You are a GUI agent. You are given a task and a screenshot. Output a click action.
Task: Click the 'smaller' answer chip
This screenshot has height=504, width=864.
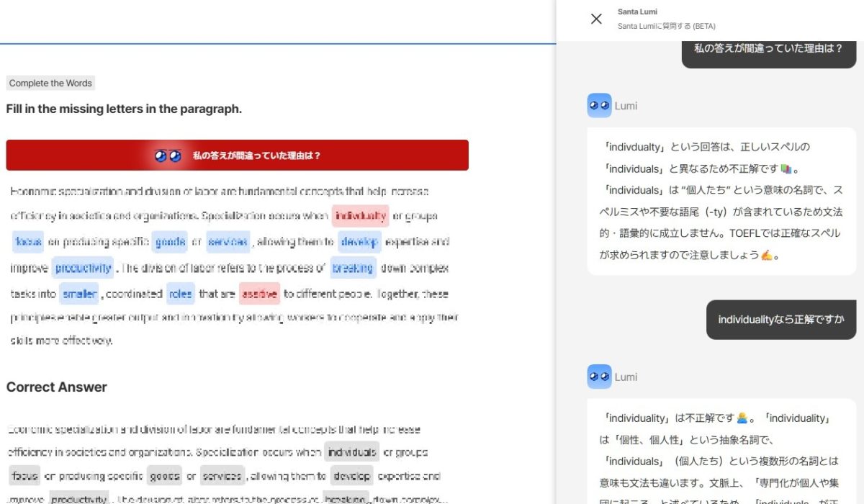(78, 294)
